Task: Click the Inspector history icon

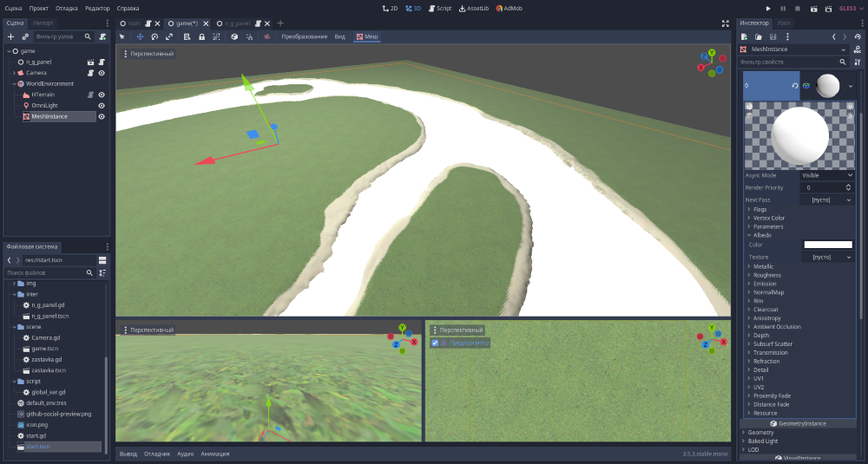Action: [x=858, y=37]
